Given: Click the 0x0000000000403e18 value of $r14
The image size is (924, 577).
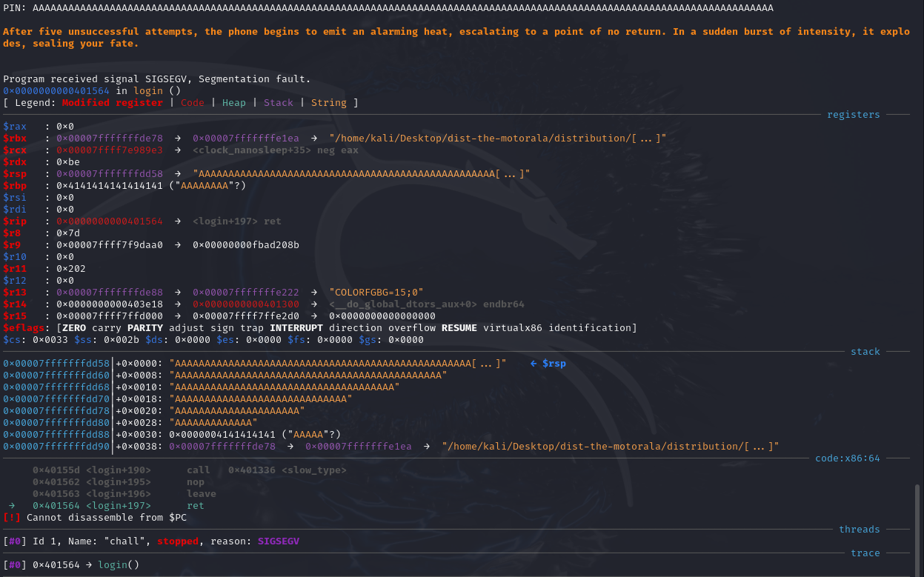Looking at the screenshot, I should pyautogui.click(x=110, y=304).
